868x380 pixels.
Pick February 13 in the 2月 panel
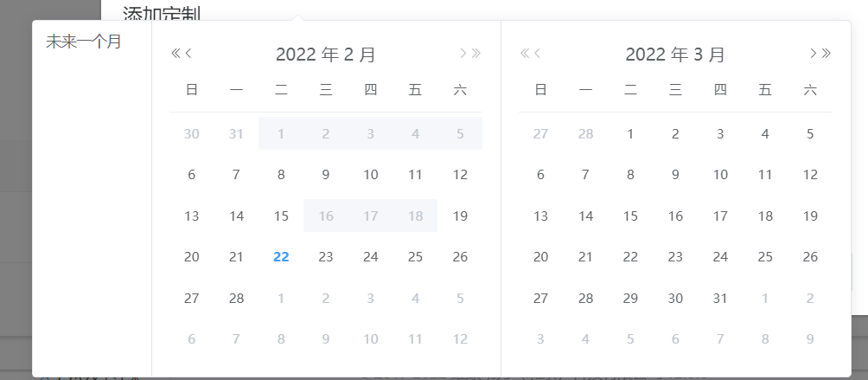tap(192, 216)
